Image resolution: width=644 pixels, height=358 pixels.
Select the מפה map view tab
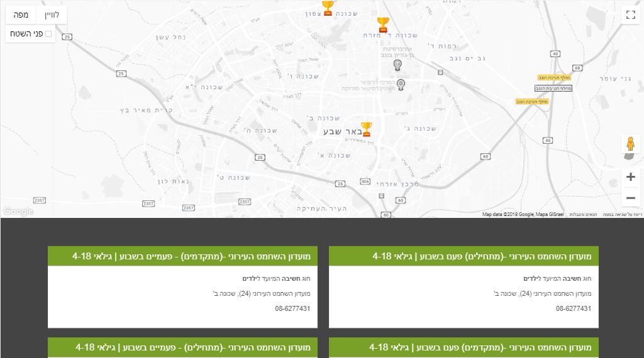(21, 14)
